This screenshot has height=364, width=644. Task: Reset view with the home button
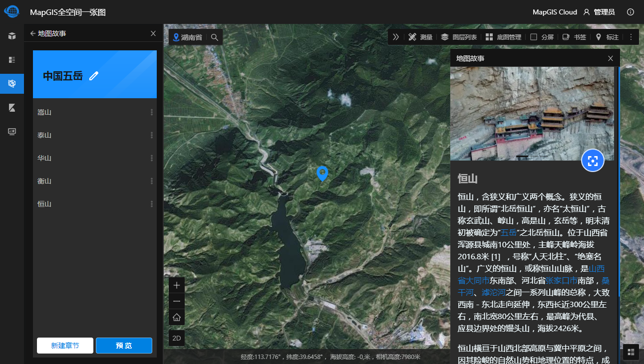point(177,317)
